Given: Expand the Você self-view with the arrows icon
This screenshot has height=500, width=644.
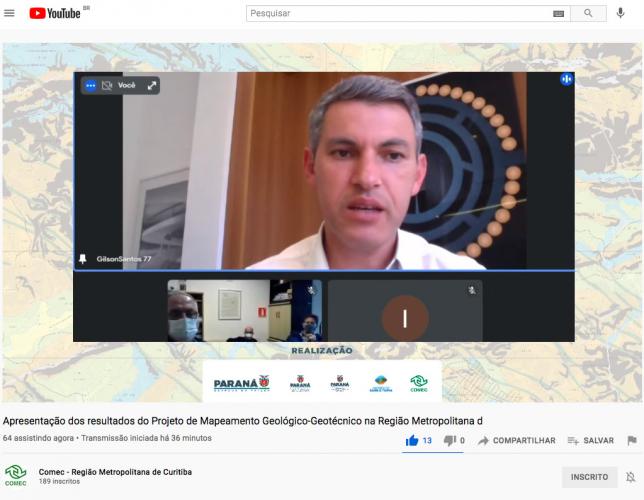Looking at the screenshot, I should pos(152,86).
